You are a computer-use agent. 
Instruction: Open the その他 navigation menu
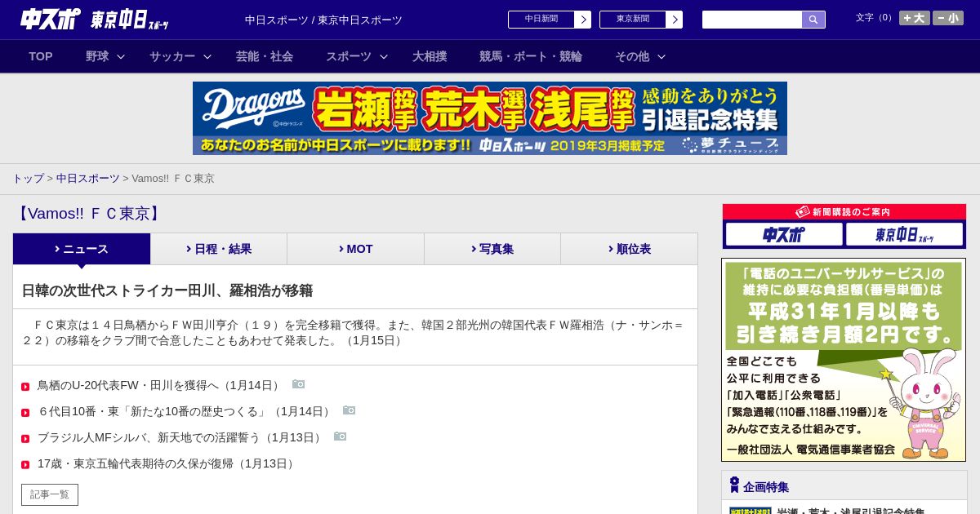tap(632, 56)
